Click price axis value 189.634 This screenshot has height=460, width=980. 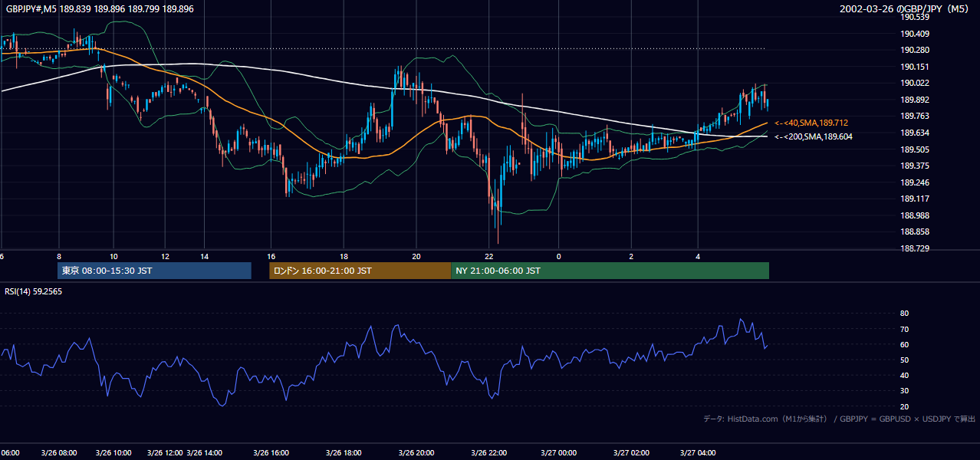[916, 133]
